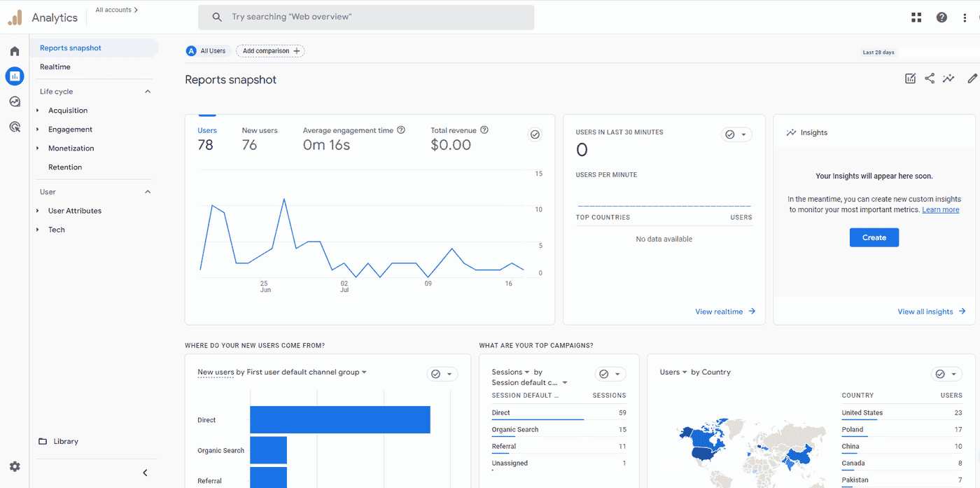Viewport: 980px width, 488px height.
Task: Click the Library folder icon
Action: 43,441
